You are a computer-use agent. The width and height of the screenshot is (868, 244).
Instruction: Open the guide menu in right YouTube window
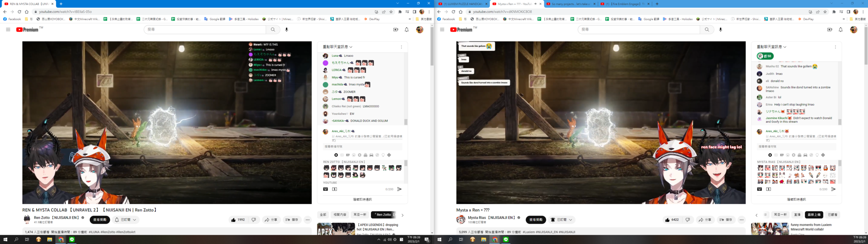click(x=442, y=30)
